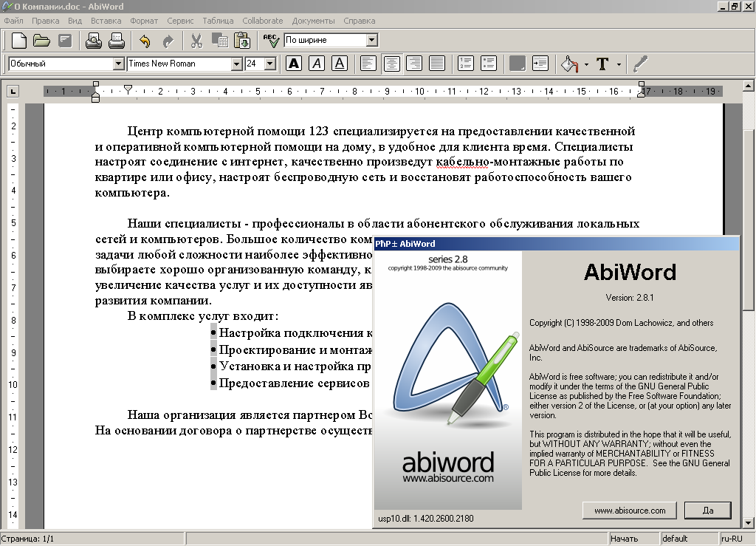
Task: Cut selection with the scissors icon
Action: click(196, 41)
